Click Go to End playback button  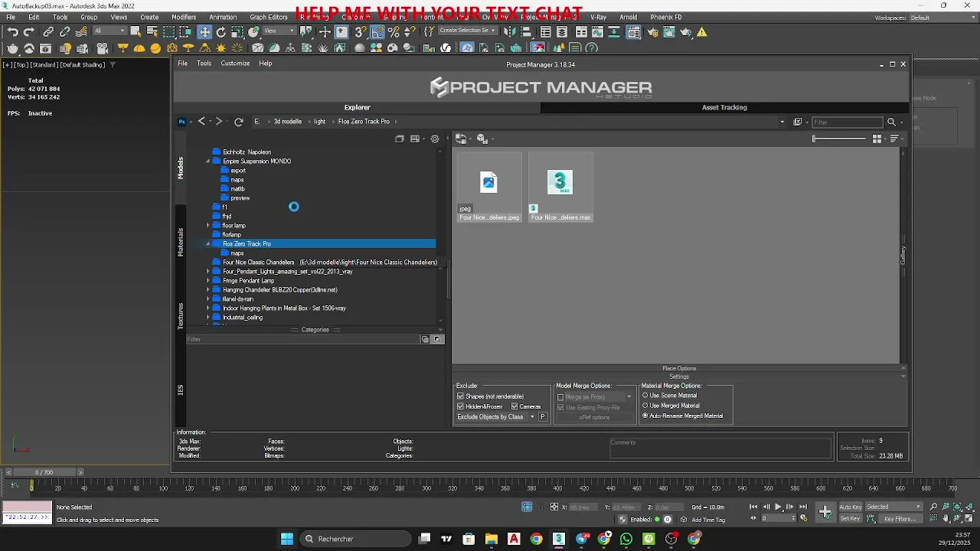(803, 507)
